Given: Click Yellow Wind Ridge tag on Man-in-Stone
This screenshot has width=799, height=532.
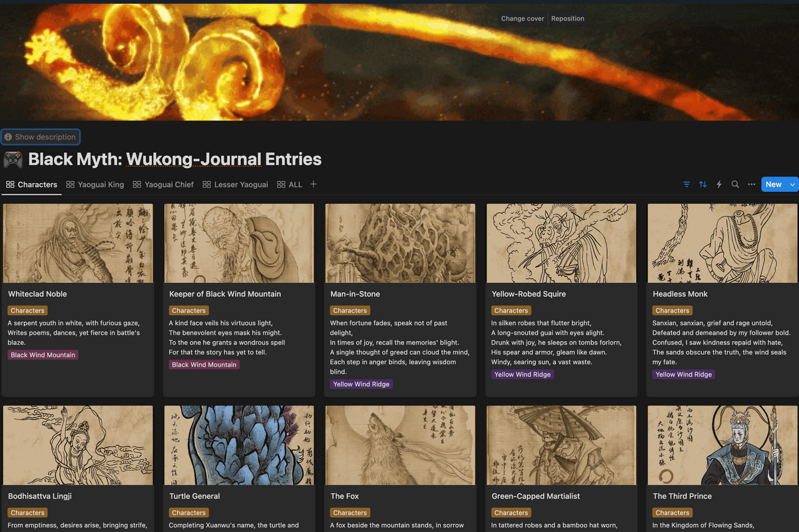Looking at the screenshot, I should pos(362,384).
